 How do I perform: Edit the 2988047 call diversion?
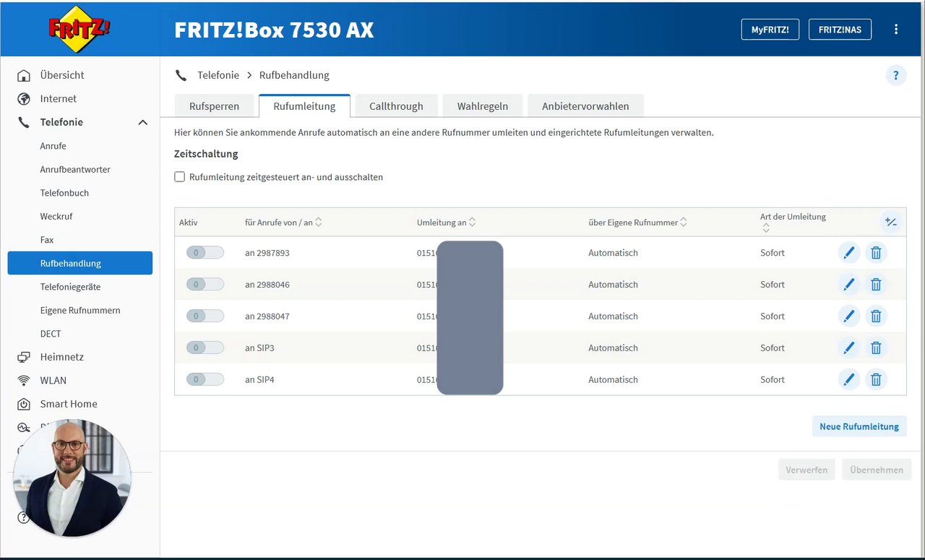pos(849,316)
